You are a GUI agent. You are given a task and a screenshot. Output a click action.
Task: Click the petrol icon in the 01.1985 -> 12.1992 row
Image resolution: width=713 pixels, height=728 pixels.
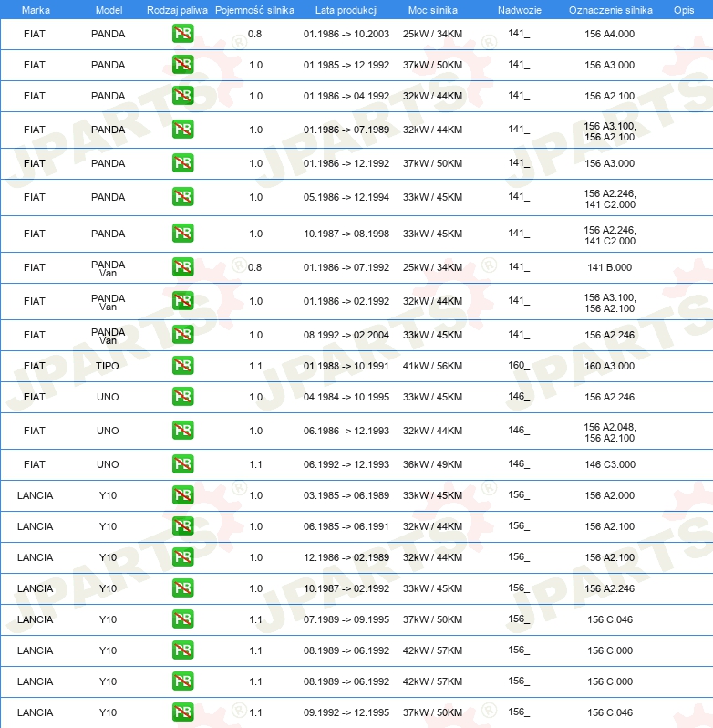182,65
